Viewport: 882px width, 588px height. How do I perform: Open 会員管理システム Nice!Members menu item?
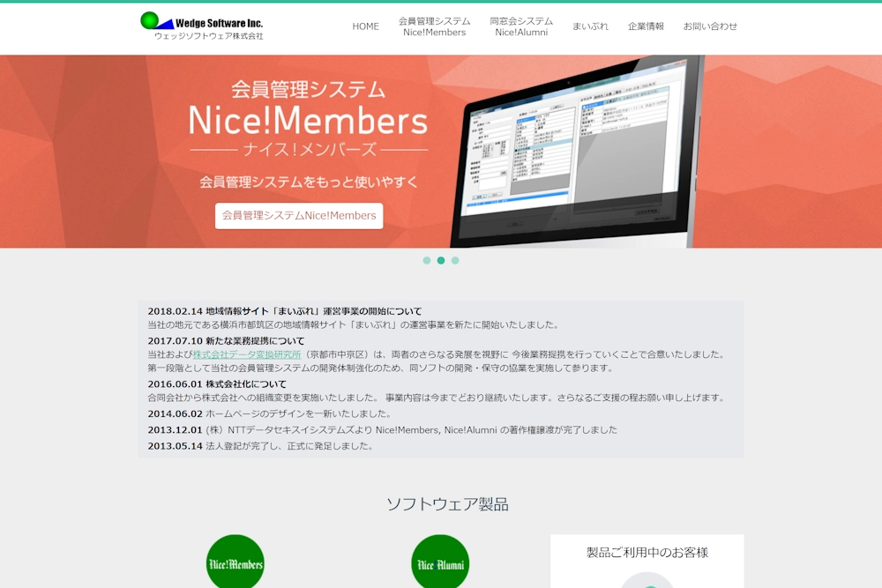coord(434,26)
